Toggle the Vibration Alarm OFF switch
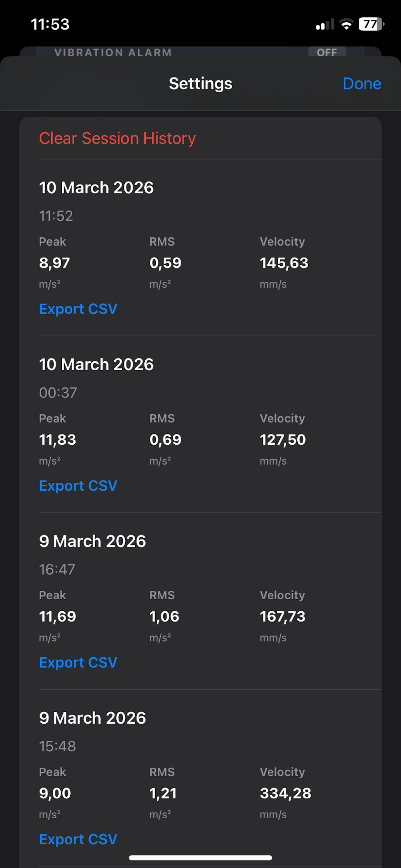 click(x=327, y=52)
